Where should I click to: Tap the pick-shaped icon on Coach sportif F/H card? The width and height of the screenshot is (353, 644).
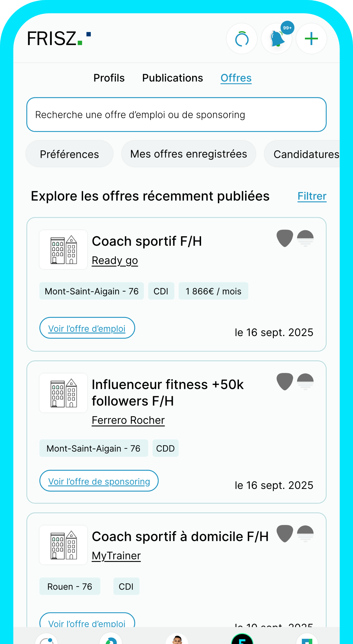click(285, 238)
